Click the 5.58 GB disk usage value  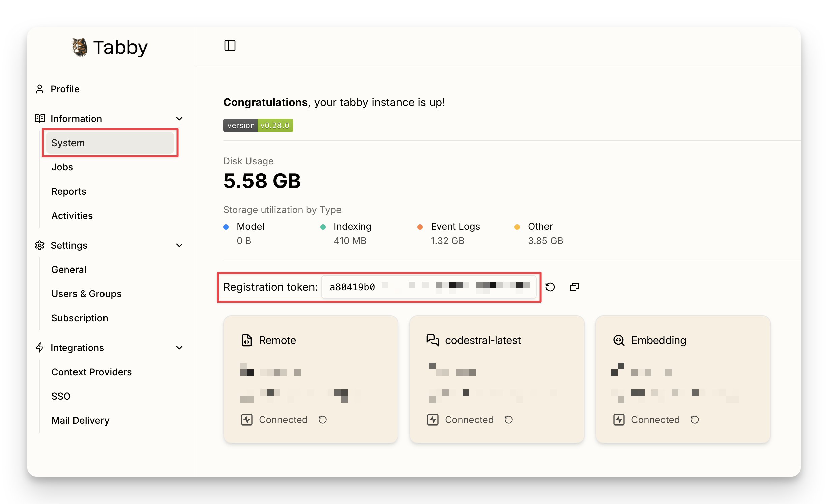tap(262, 181)
